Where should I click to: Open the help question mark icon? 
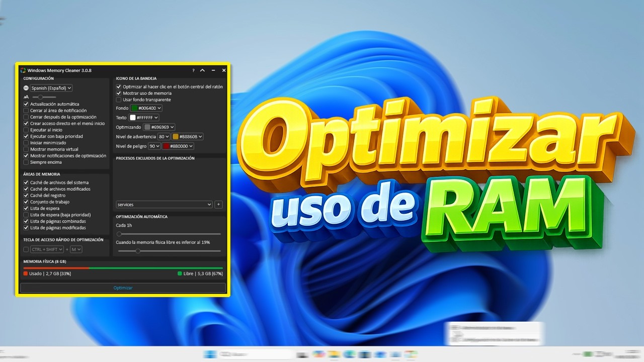click(x=193, y=70)
